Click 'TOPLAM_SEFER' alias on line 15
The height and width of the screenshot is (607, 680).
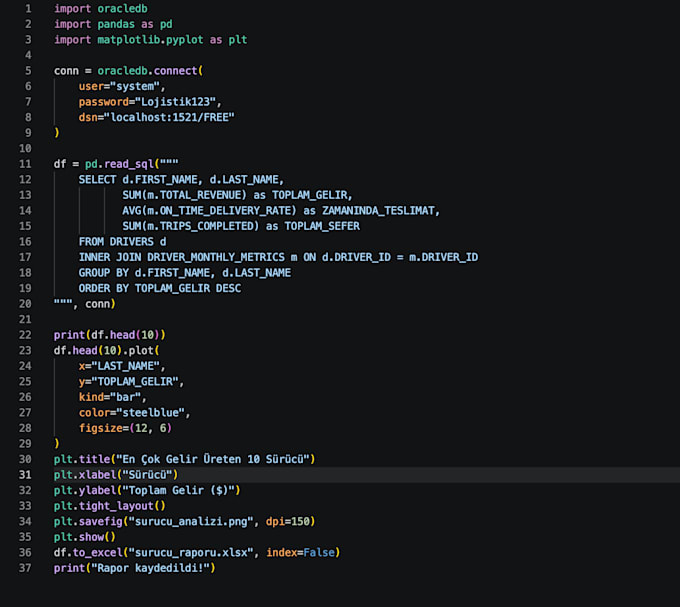tap(322, 226)
